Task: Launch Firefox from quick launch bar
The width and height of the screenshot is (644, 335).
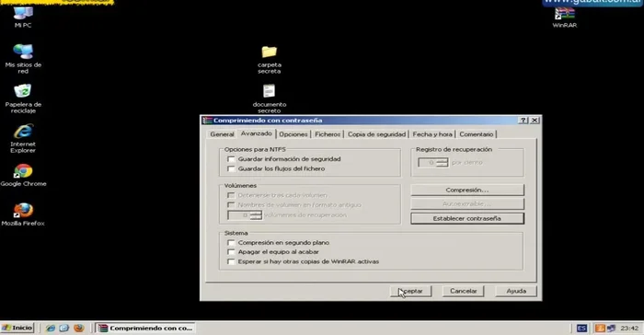Action: point(79,328)
